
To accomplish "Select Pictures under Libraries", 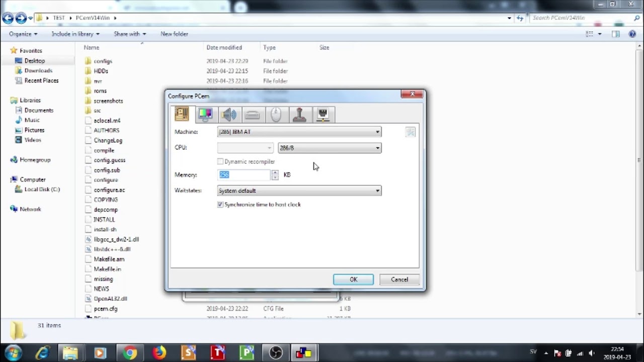I will click(x=34, y=130).
